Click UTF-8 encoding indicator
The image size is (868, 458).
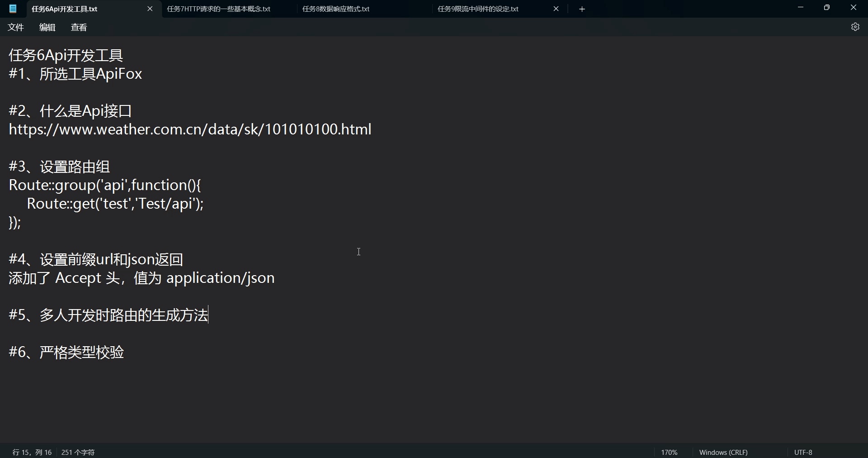point(802,452)
